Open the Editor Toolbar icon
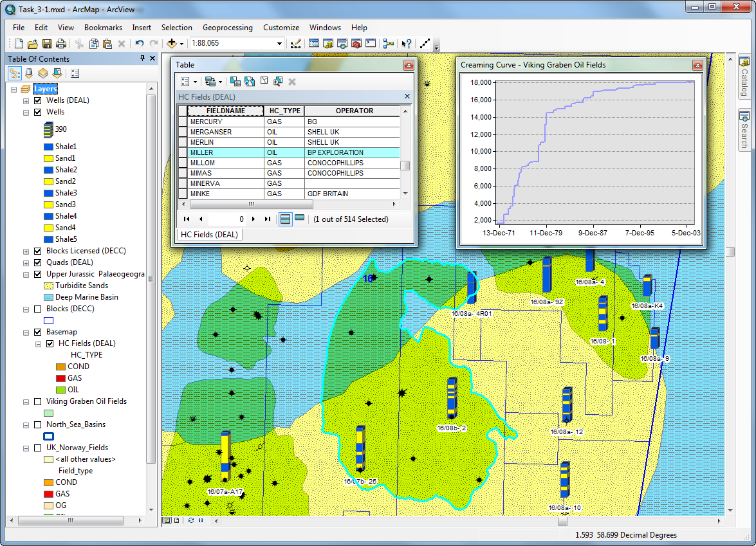This screenshot has height=546, width=756. coord(295,44)
